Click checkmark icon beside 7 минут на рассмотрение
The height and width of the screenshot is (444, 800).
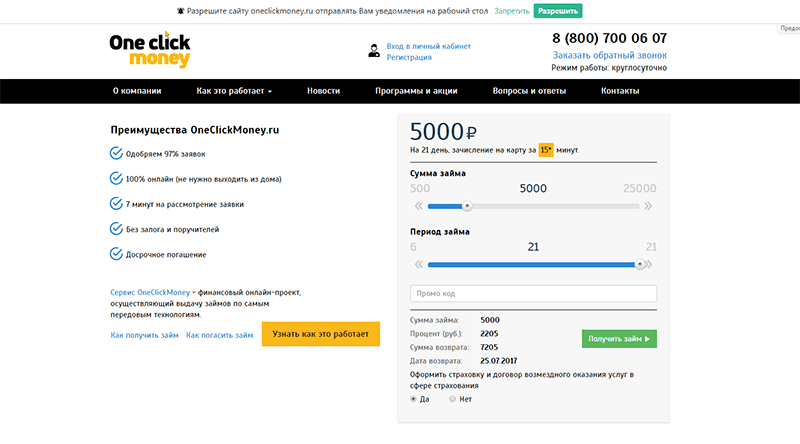[116, 203]
